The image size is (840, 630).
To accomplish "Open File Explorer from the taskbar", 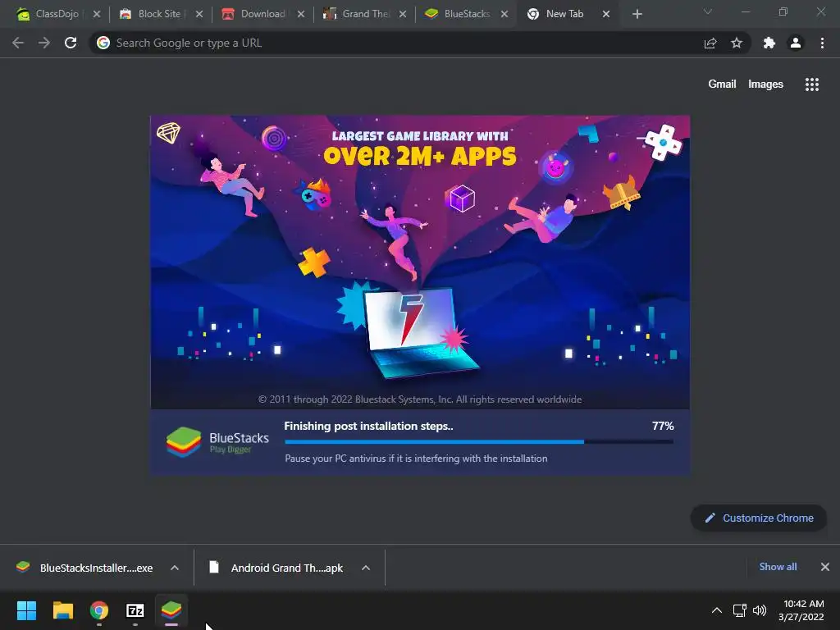I will pos(62,610).
